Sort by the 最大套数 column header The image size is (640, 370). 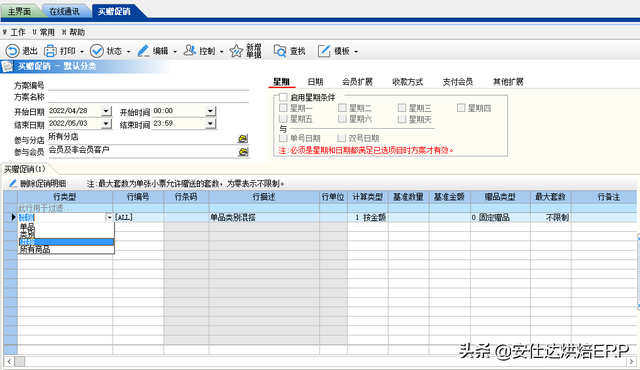click(x=551, y=197)
